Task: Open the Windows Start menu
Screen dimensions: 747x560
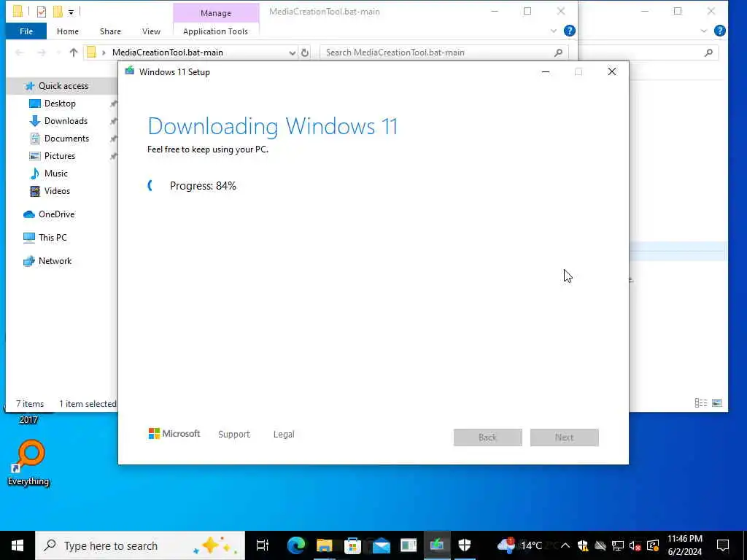Action: pos(18,545)
